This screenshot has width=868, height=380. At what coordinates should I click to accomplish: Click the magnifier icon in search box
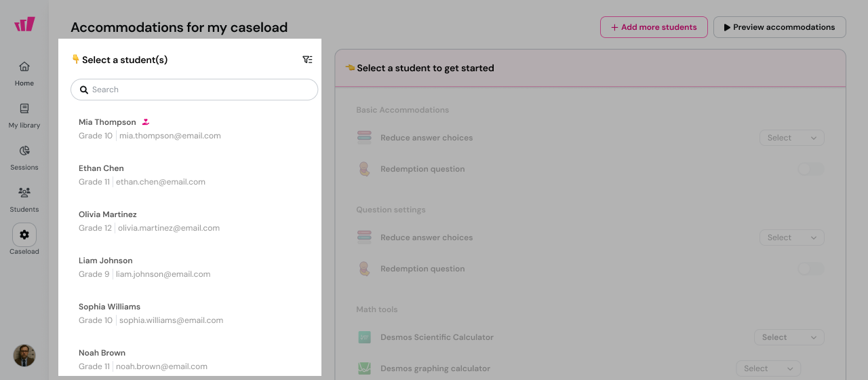click(x=84, y=90)
